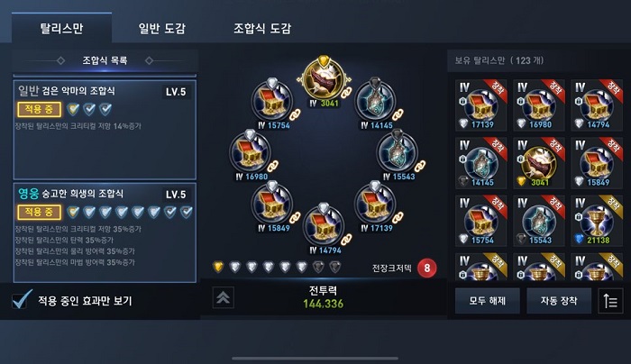Switch to the 조합식 도감 tab
The image size is (631, 364).
click(x=262, y=28)
